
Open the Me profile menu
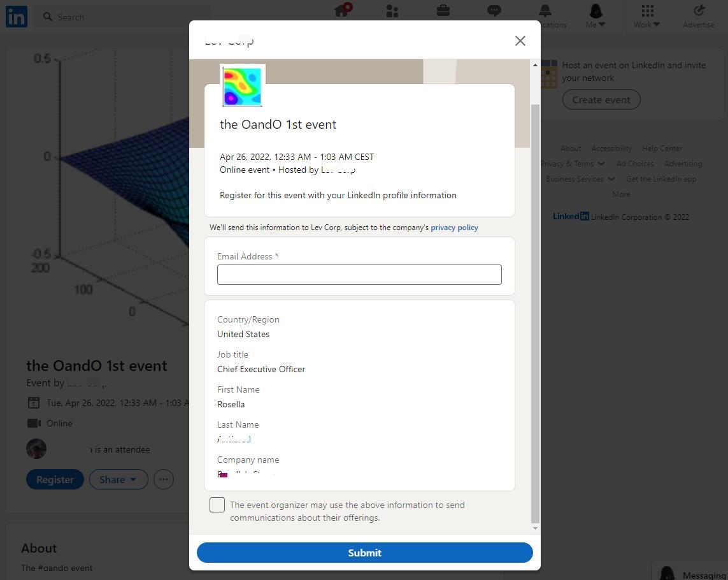tap(596, 16)
